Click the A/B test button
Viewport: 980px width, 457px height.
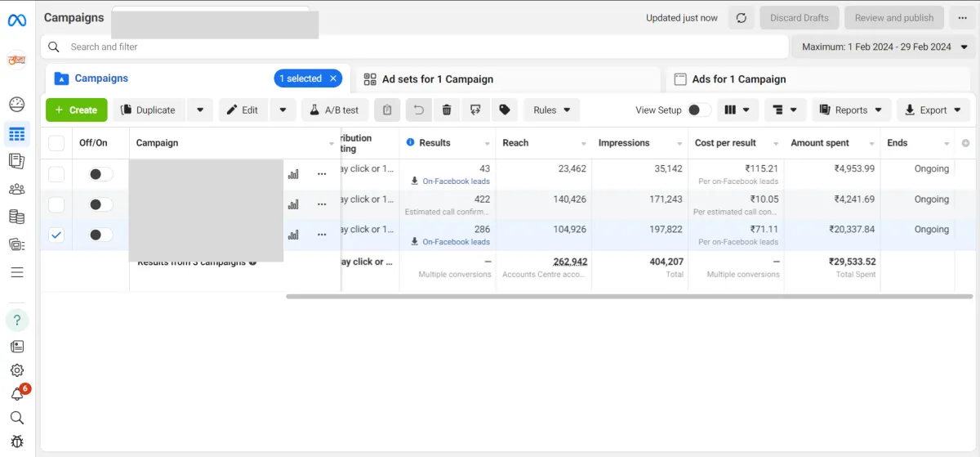(x=335, y=110)
